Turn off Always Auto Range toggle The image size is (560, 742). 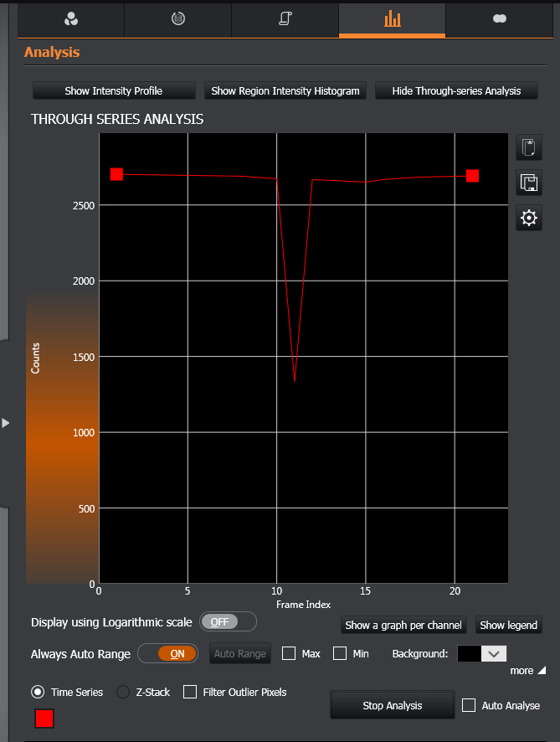click(x=167, y=654)
